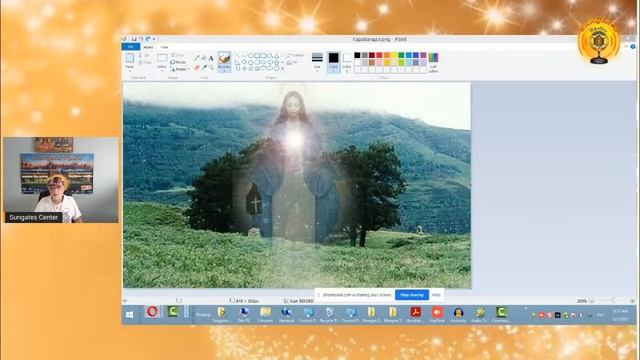Click the Undo icon in Quick Access Toolbar
This screenshot has width=640, height=360.
coord(141,39)
